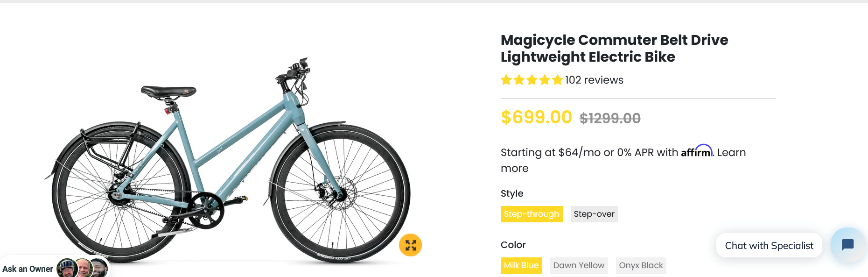This screenshot has height=277, width=868.
Task: Choose the Dawn Yellow color option
Action: click(x=579, y=265)
